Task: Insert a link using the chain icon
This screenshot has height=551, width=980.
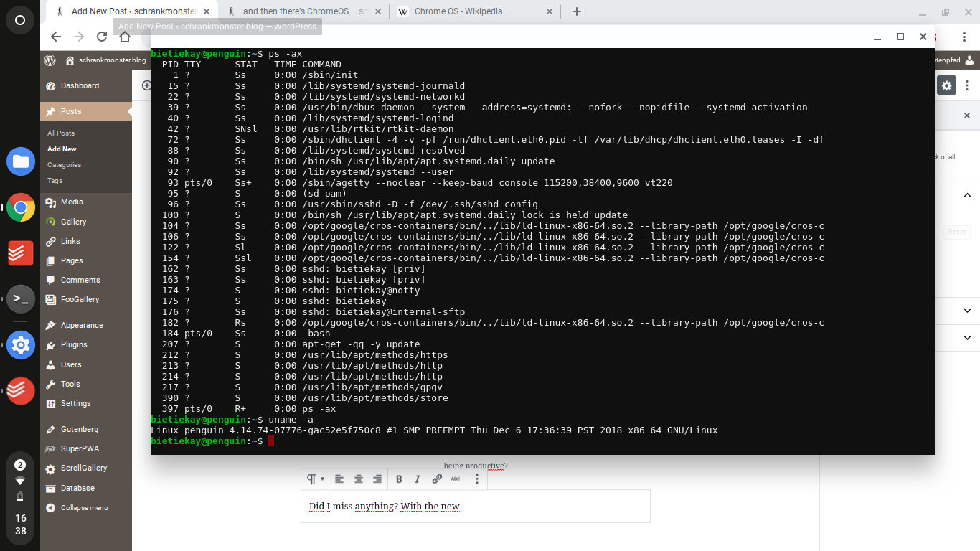Action: pos(437,479)
